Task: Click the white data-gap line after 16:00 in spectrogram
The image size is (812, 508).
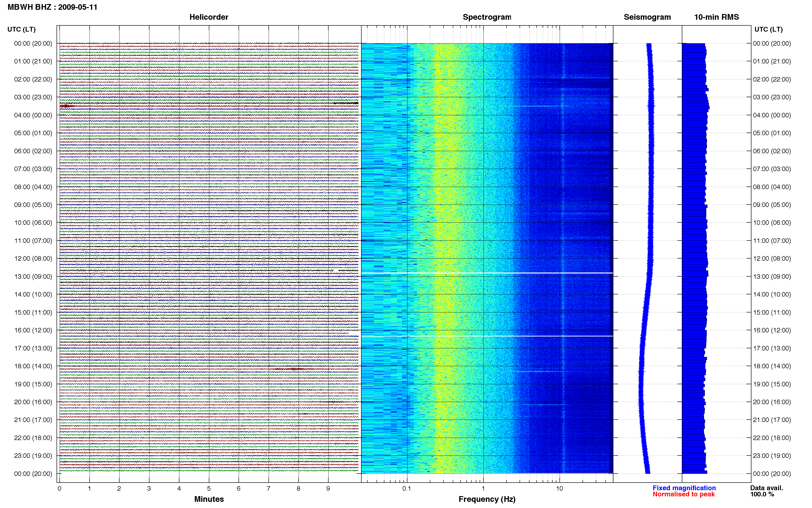Action: tap(487, 336)
